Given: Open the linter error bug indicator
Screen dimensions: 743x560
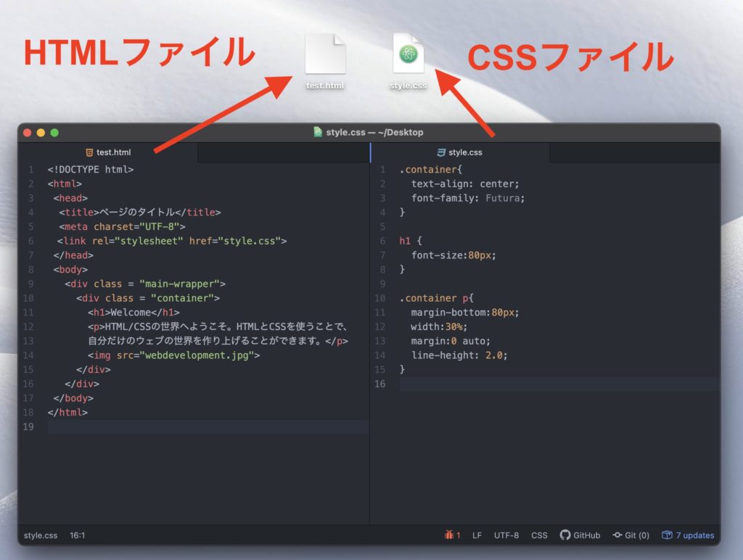Looking at the screenshot, I should pos(453,535).
